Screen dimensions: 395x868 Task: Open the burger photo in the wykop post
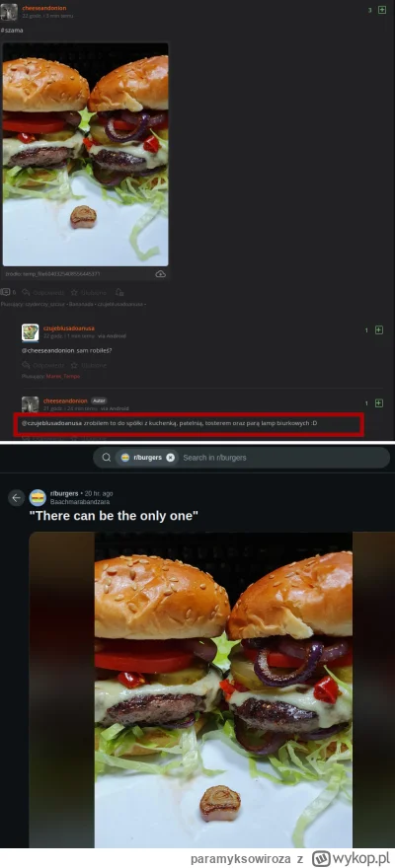coord(85,155)
